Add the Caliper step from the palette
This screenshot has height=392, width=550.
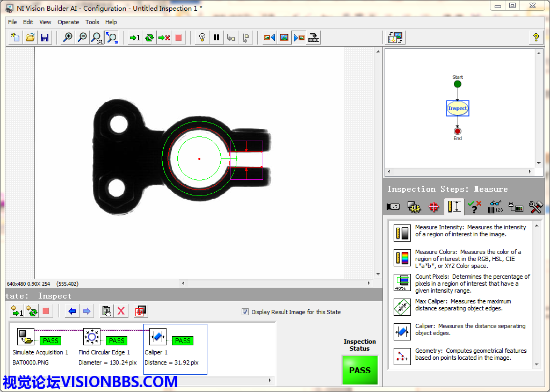click(402, 332)
